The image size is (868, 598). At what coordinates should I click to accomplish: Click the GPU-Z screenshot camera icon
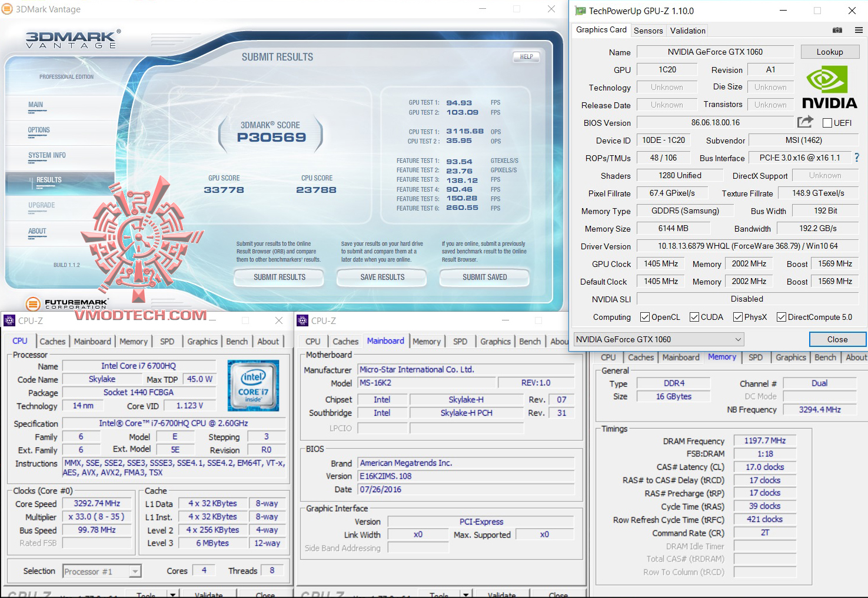pos(837,30)
